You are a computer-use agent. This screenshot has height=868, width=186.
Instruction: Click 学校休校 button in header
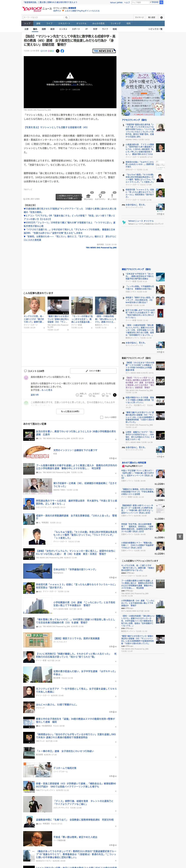pos(154,2)
